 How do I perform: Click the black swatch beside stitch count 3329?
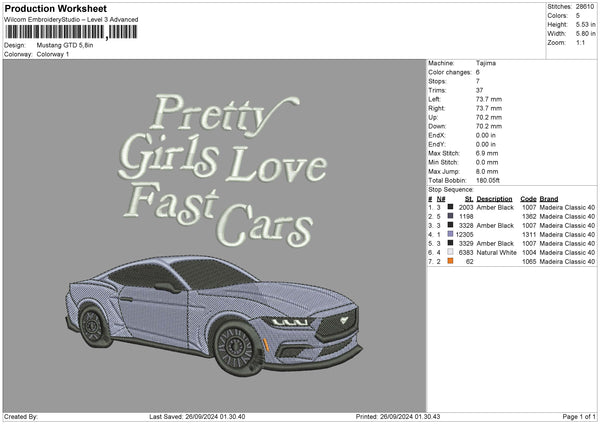pyautogui.click(x=450, y=243)
